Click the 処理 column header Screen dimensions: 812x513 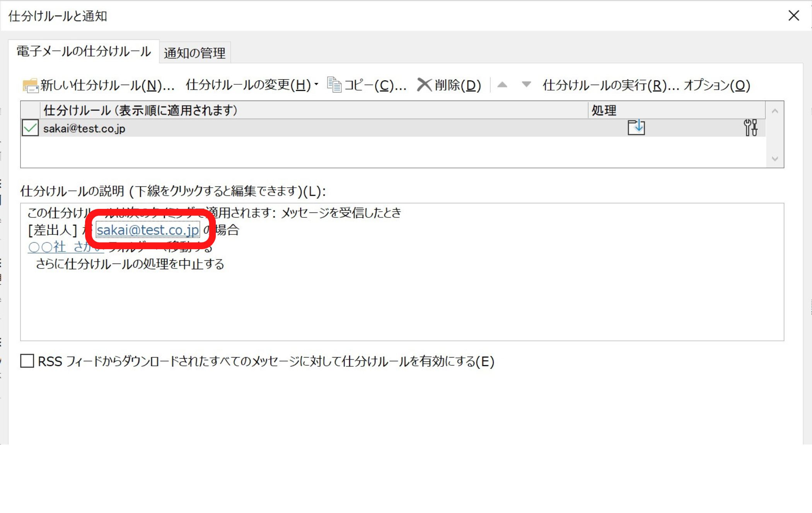pos(677,111)
